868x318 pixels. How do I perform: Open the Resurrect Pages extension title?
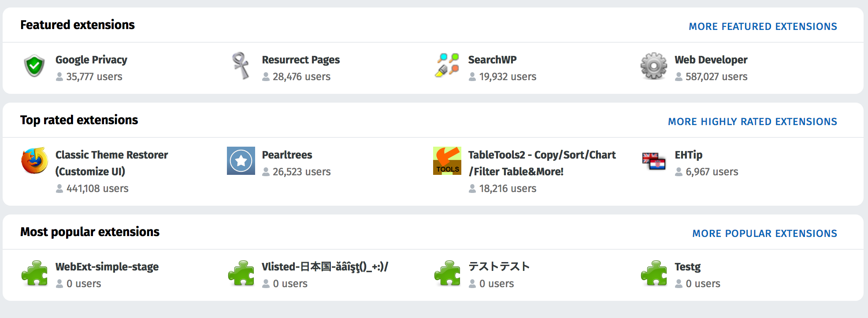coord(301,60)
